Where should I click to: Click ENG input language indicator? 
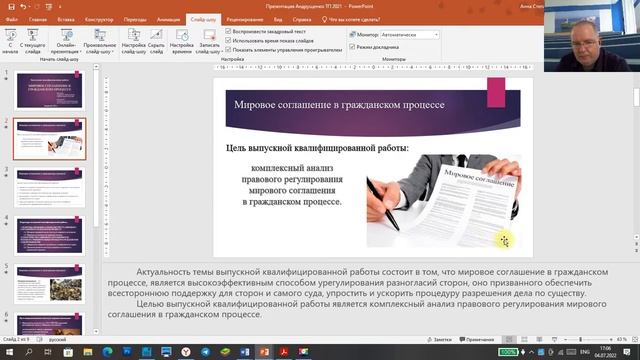click(585, 352)
